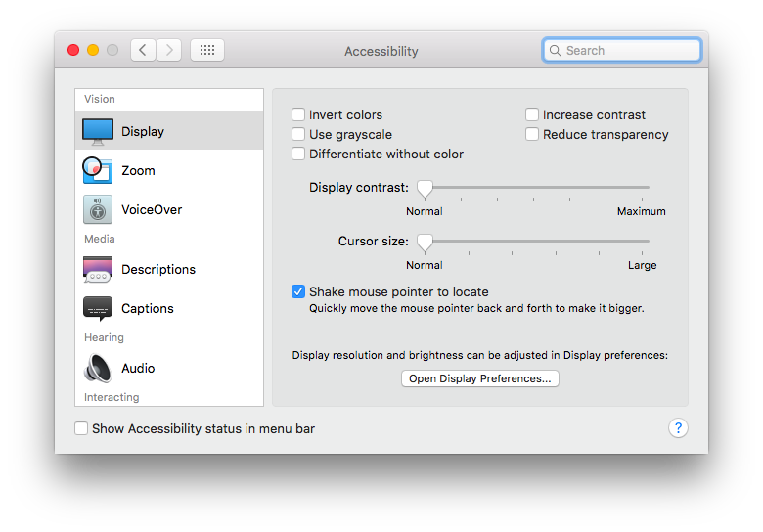Turn on Use grayscale
Screen dimensions: 763x532
(298, 134)
